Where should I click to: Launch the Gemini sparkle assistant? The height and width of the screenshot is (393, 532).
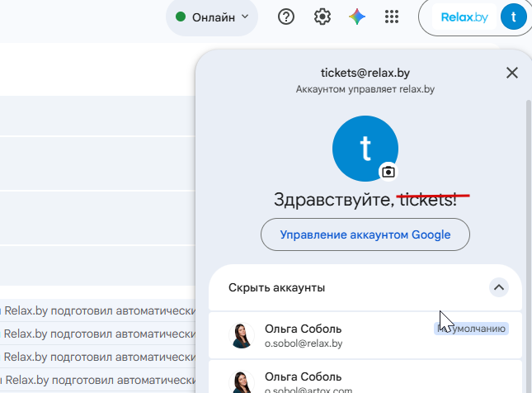click(x=357, y=17)
